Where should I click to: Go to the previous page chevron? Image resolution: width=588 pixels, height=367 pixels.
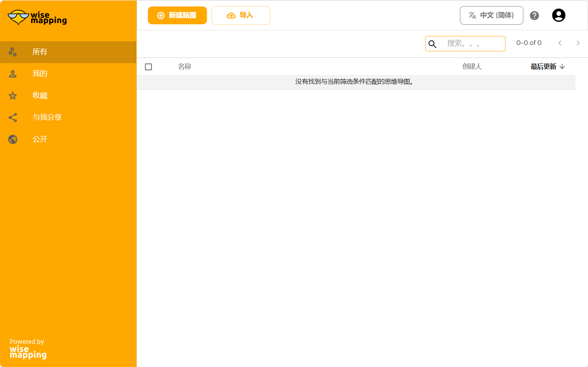point(560,43)
